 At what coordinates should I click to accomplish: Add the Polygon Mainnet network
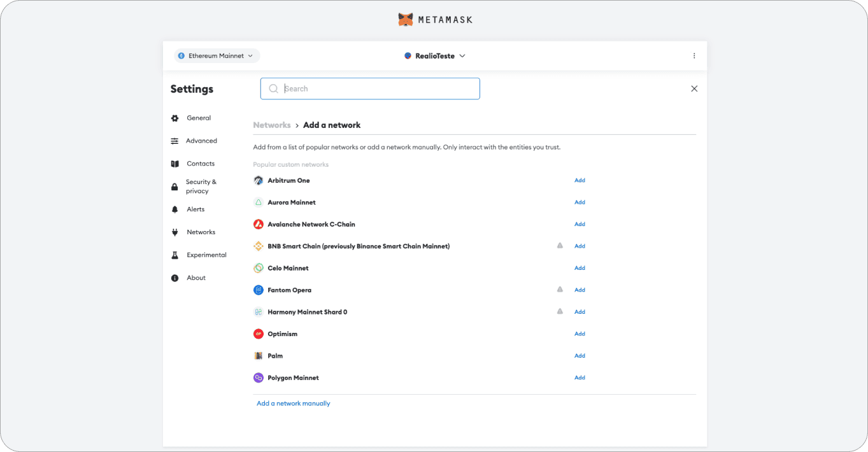coord(580,378)
